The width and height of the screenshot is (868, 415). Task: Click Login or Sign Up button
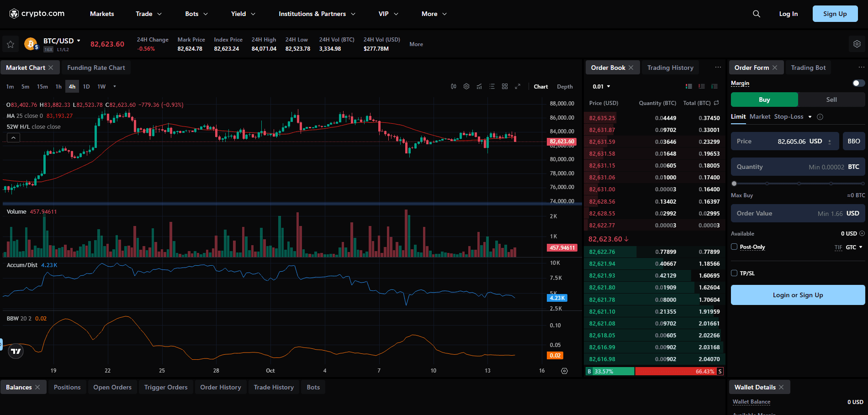point(798,295)
